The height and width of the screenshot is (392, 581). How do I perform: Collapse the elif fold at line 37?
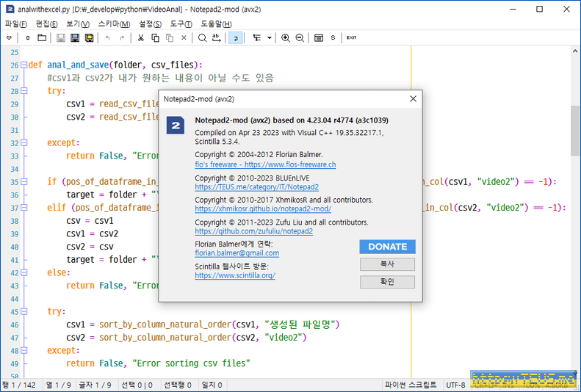[x=24, y=208]
